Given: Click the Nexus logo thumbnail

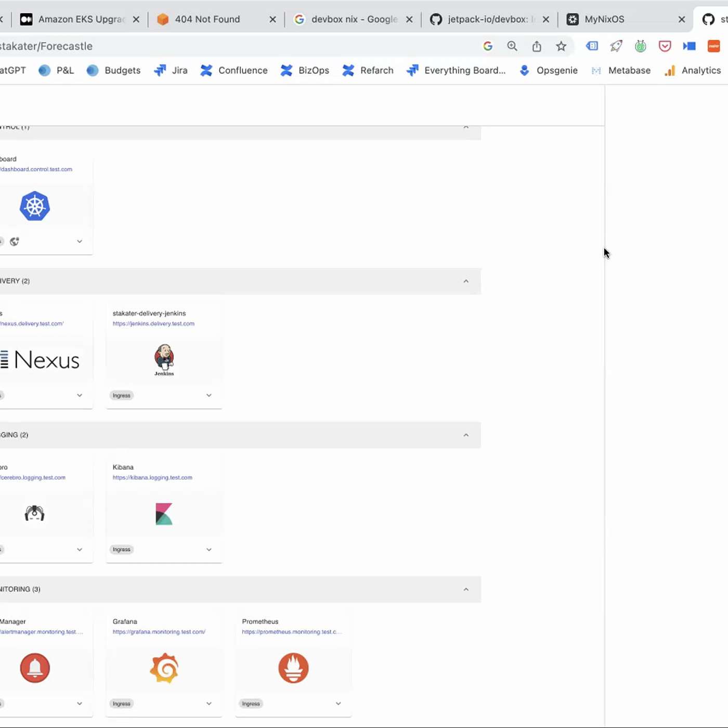Looking at the screenshot, I should 41,360.
